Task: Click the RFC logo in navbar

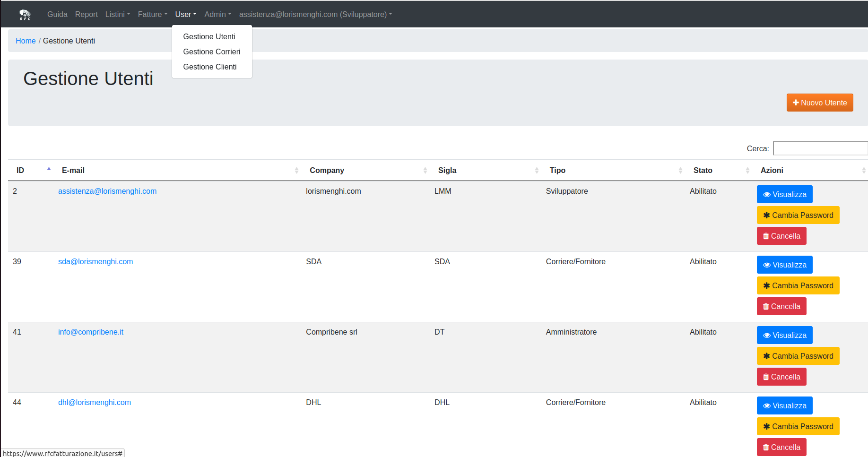Action: (x=25, y=15)
